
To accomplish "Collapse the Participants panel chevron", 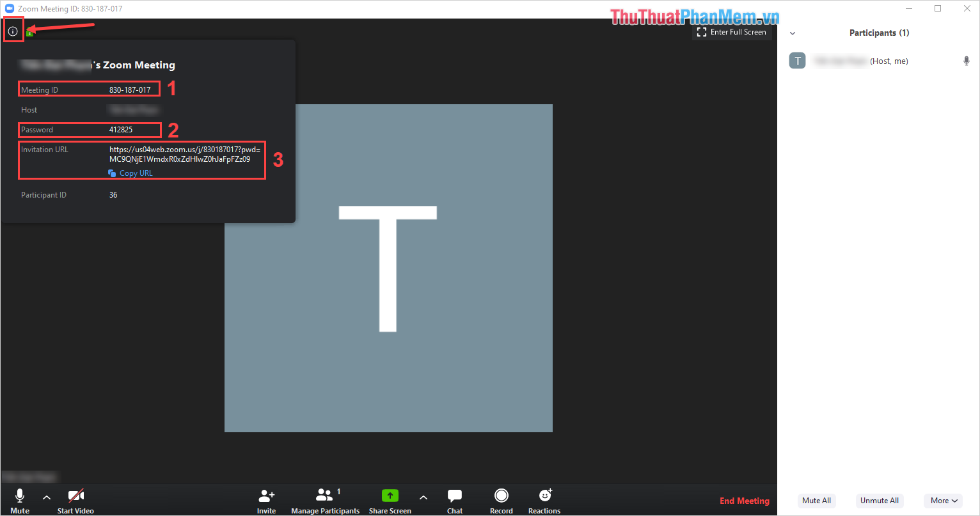I will pyautogui.click(x=793, y=33).
